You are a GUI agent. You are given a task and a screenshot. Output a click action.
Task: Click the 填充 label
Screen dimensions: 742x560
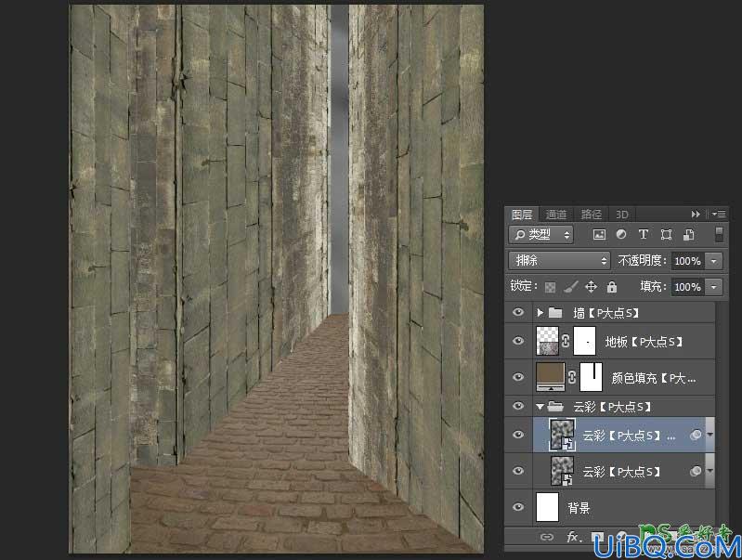click(653, 286)
